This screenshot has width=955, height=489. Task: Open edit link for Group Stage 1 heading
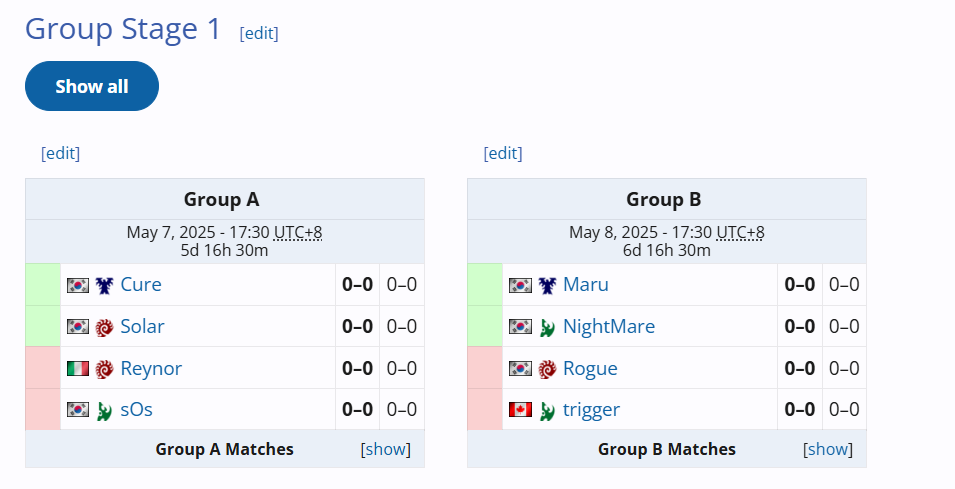point(259,33)
